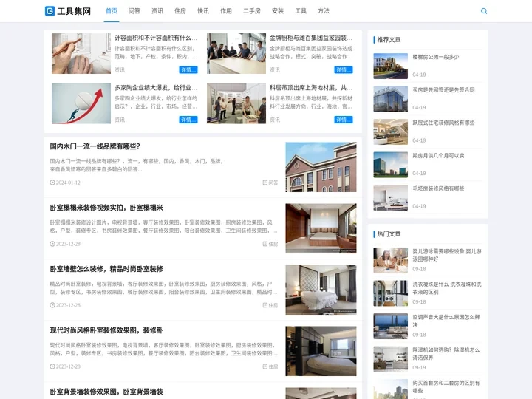Open recommended article 期房月供几个月可以卖
This screenshot has width=532, height=399.
coord(438,156)
